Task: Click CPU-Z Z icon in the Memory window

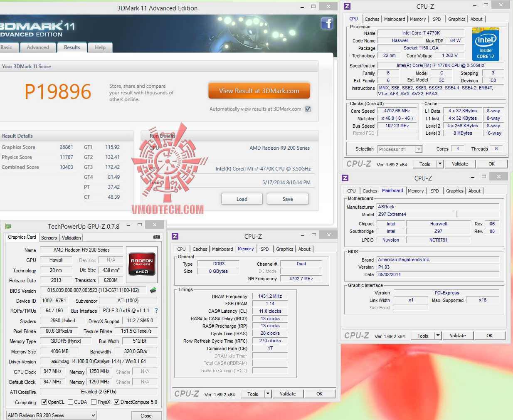Action: tap(175, 236)
